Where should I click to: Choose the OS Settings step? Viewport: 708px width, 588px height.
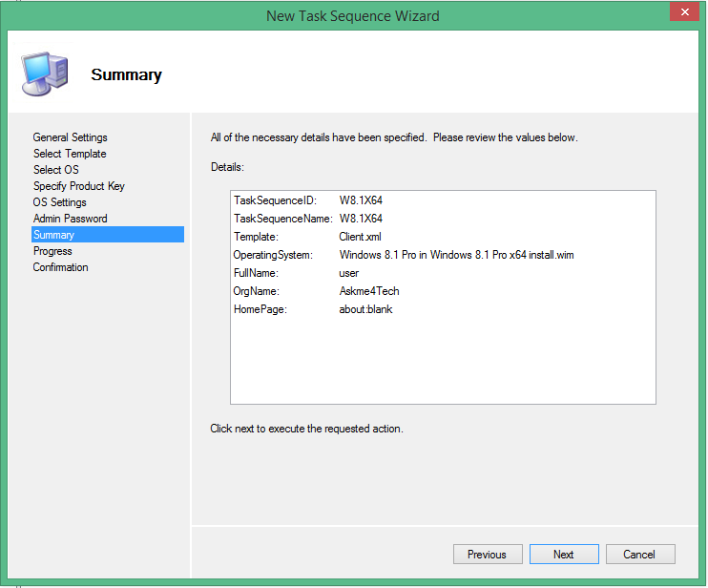pyautogui.click(x=59, y=202)
